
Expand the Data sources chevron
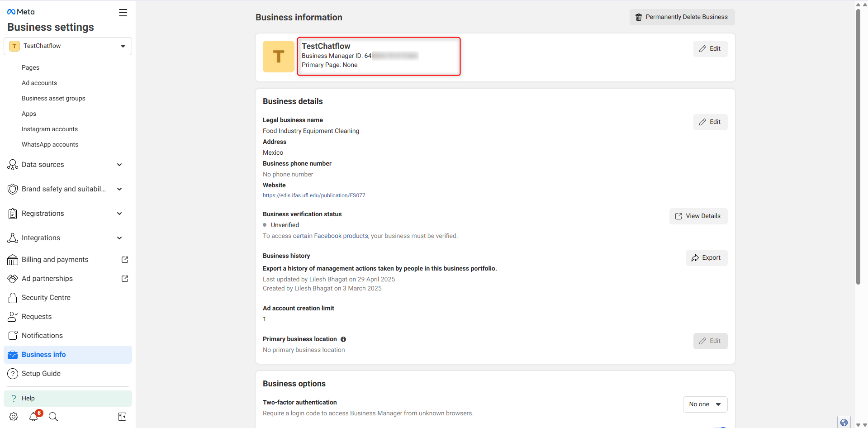coord(119,165)
